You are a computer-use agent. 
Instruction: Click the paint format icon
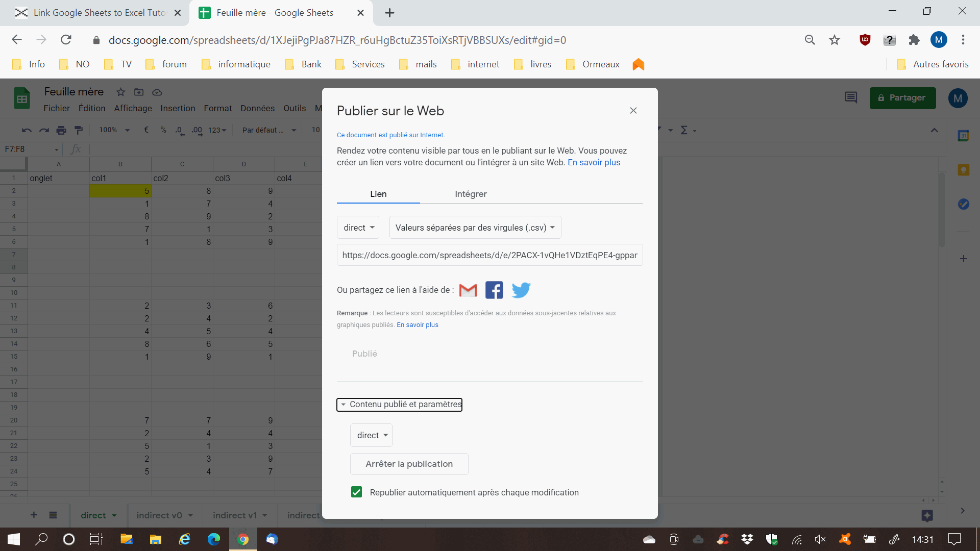(x=79, y=130)
